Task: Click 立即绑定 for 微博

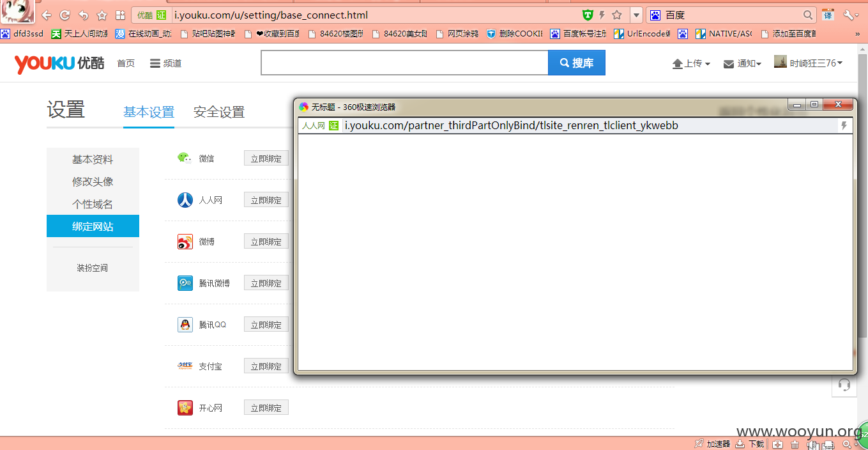Action: pos(266,242)
